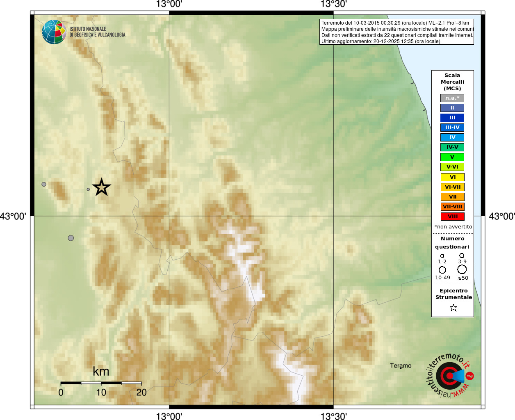This screenshot has width=515, height=420.
Task: Select the IV intensity legend swatch
Action: pyautogui.click(x=452, y=137)
